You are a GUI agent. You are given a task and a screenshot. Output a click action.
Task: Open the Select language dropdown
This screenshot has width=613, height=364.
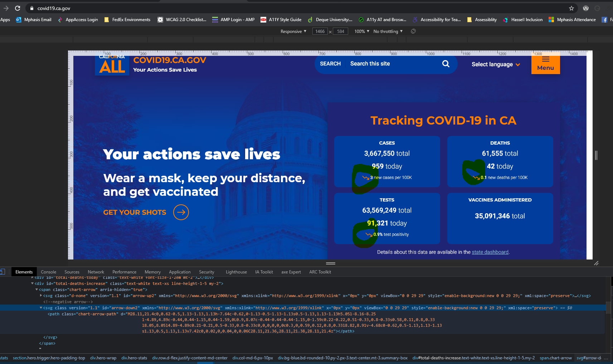496,64
